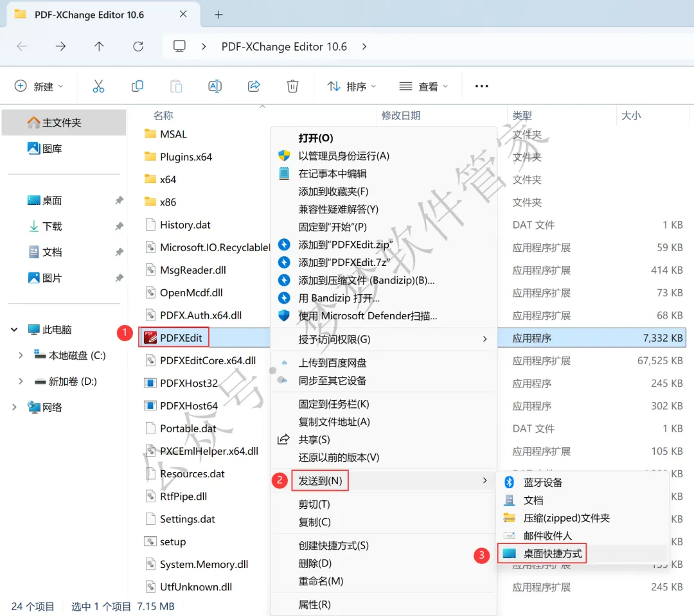Open Downloads in the sidebar
The width and height of the screenshot is (694, 616).
click(45, 226)
